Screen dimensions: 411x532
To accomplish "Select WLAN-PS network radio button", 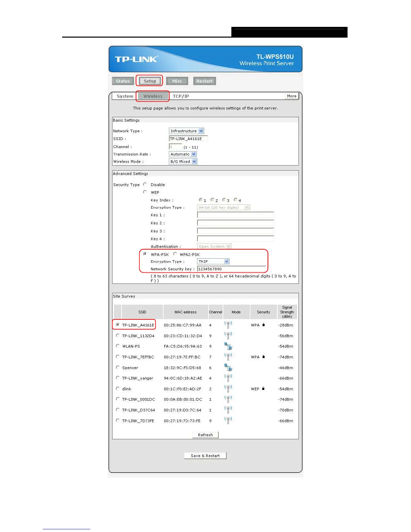I will [x=118, y=346].
